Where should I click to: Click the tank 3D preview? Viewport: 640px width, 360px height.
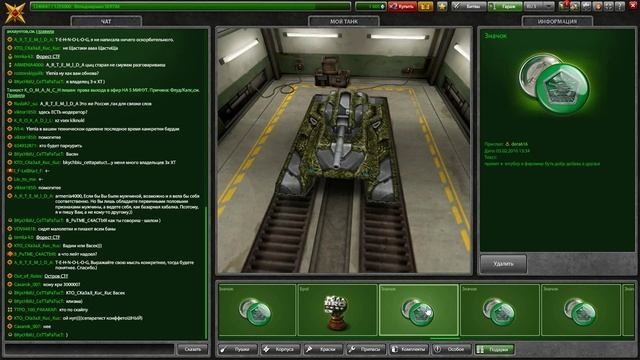point(344,150)
